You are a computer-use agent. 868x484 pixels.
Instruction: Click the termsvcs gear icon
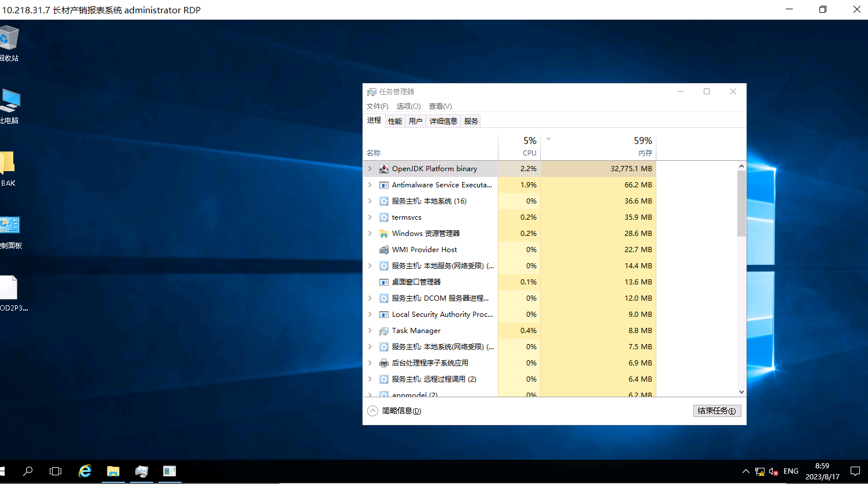[384, 217]
